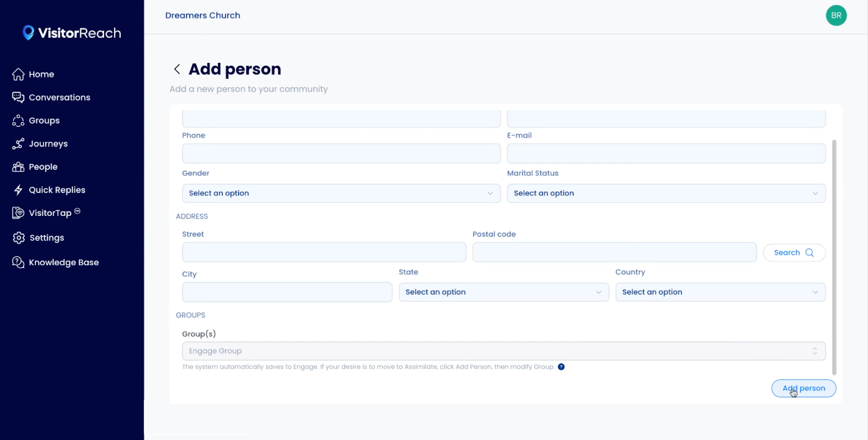Click into the Phone input field
868x440 pixels.
tap(341, 154)
